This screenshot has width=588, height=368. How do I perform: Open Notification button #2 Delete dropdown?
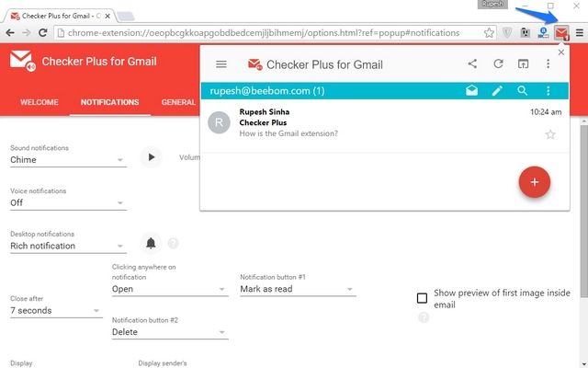[170, 332]
